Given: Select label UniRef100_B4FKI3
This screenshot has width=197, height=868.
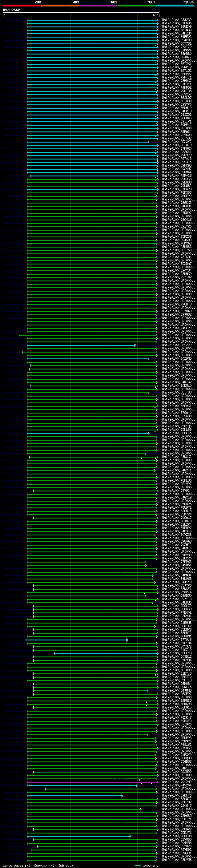Looking at the screenshot, I should pyautogui.click(x=177, y=111).
